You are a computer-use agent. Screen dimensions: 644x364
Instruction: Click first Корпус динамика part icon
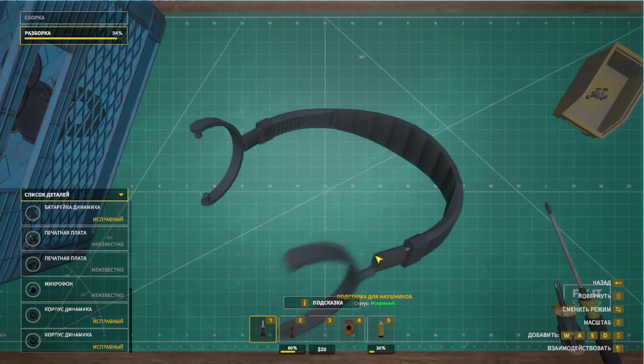(x=33, y=315)
